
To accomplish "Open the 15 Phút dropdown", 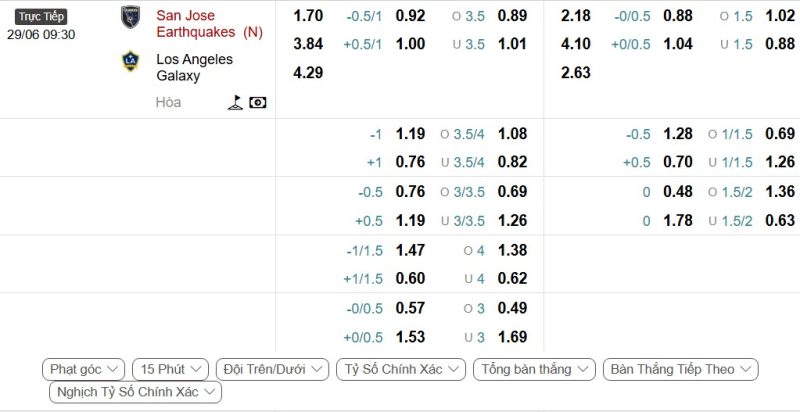I will click(x=171, y=369).
